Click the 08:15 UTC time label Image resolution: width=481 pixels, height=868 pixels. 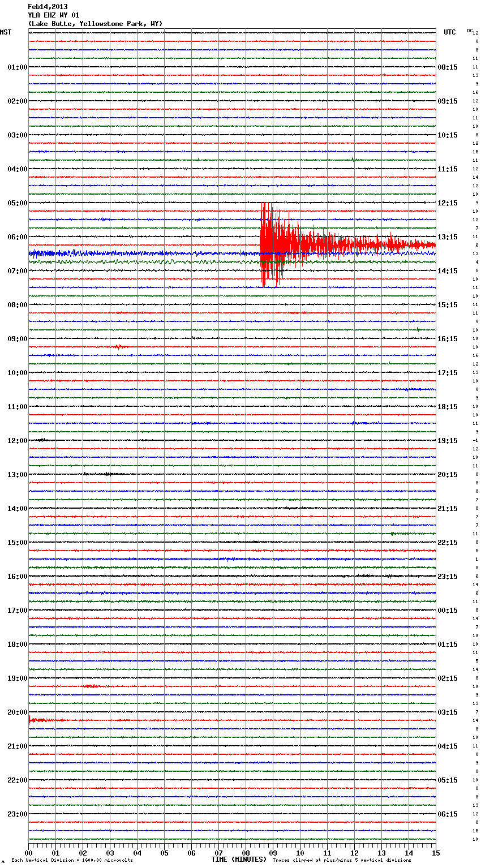pyautogui.click(x=448, y=67)
